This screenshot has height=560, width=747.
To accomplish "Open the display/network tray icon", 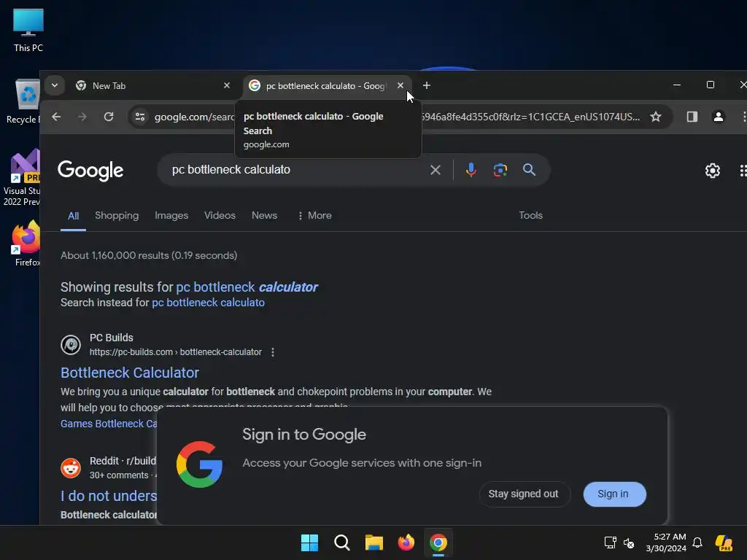I will coord(611,542).
